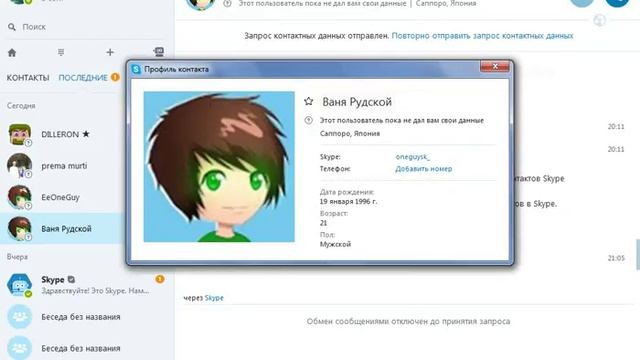This screenshot has width=640, height=360.
Task: Click the contact avatar in chat header
Action: coord(200,4)
